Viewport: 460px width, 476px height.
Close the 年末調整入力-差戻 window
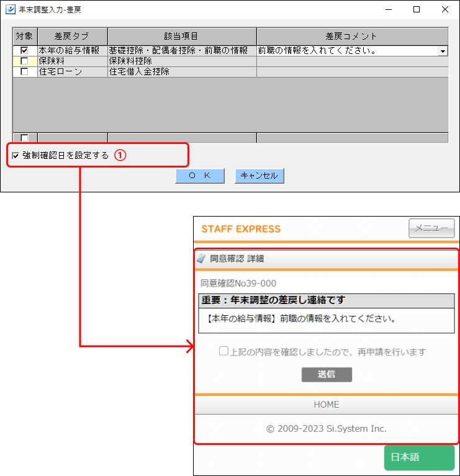(x=445, y=9)
